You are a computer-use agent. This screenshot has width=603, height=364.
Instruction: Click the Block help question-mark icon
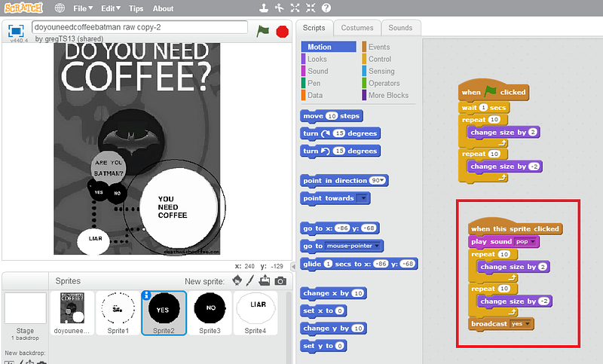pyautogui.click(x=326, y=8)
